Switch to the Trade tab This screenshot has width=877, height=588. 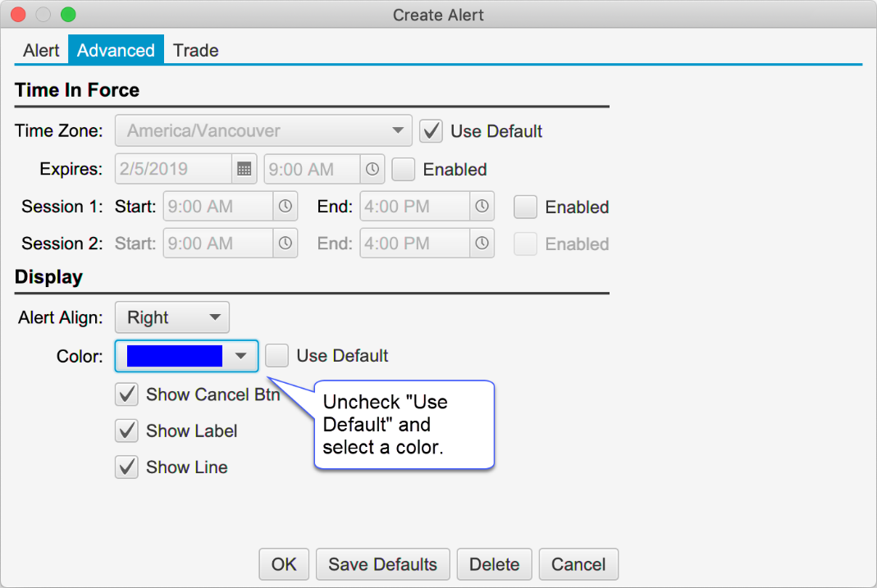click(x=196, y=51)
